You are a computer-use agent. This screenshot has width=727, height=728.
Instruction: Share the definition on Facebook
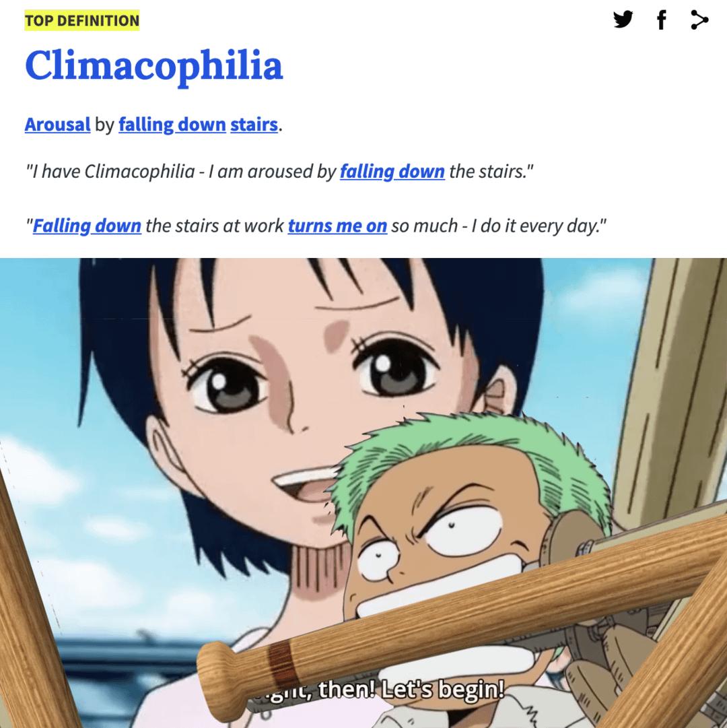[662, 20]
